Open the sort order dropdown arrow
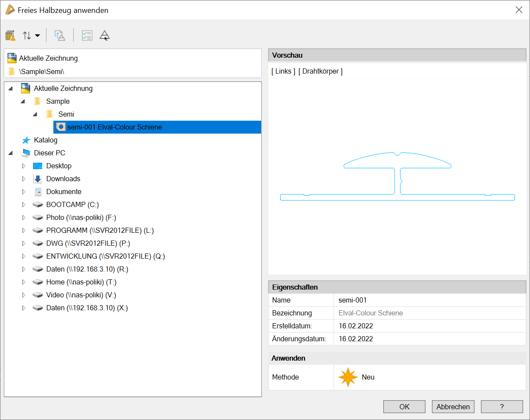 [37, 36]
